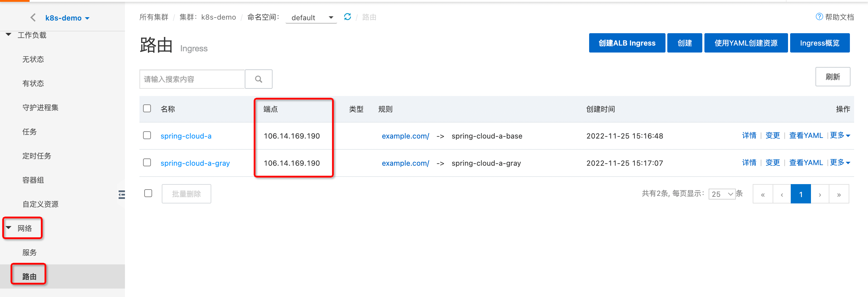Click 变更 for spring-cloud-a
Image resolution: width=868 pixels, height=297 pixels.
pos(773,136)
